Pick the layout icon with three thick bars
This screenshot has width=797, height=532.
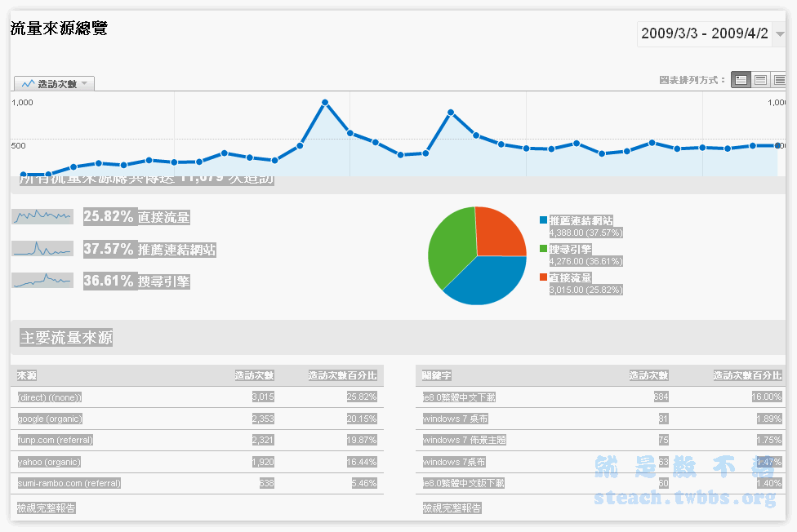coord(779,80)
